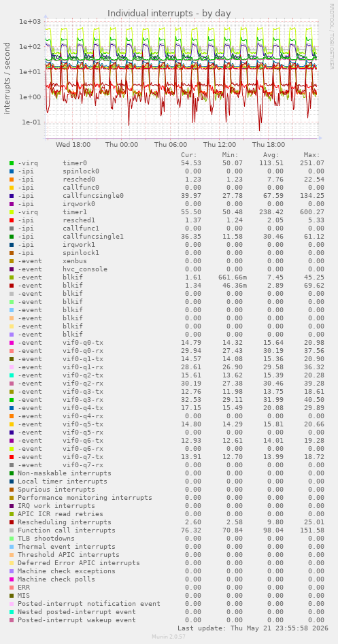338x644 pixels.
Task: Click the gray Function call interrupts swatch
Action: (x=12, y=530)
